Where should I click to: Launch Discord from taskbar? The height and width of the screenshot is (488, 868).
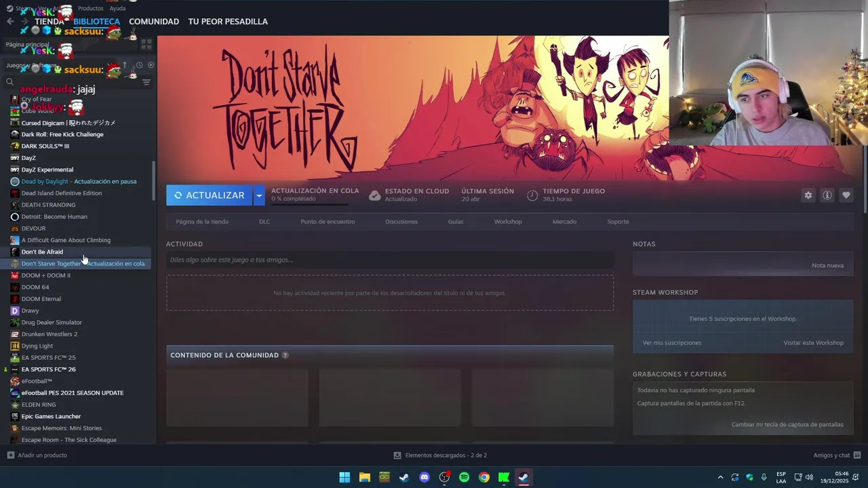425,477
